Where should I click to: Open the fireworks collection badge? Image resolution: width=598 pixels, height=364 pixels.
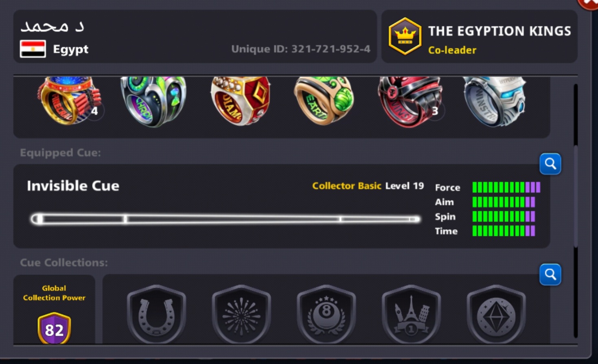(x=241, y=314)
